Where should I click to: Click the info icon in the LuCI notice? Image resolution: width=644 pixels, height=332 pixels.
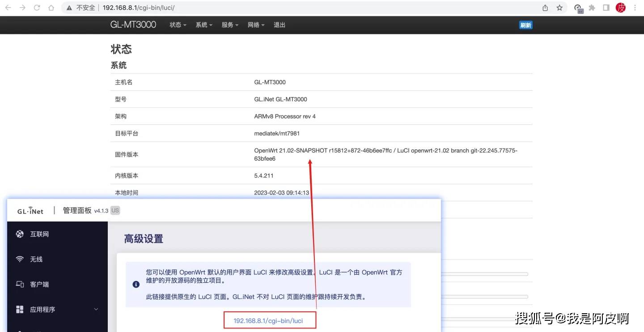point(136,284)
